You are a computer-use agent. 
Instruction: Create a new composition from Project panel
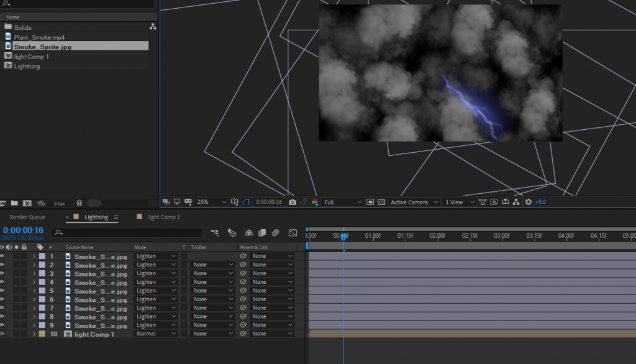(x=27, y=203)
